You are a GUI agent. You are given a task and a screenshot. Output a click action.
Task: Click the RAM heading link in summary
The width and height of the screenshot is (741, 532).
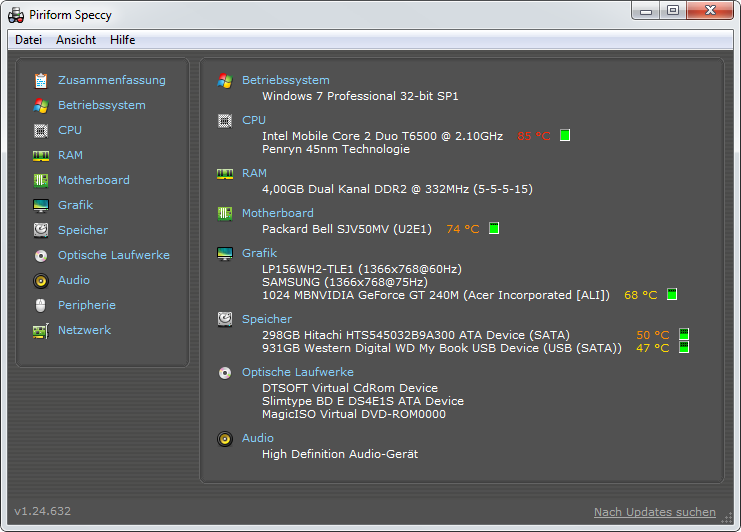pyautogui.click(x=254, y=173)
